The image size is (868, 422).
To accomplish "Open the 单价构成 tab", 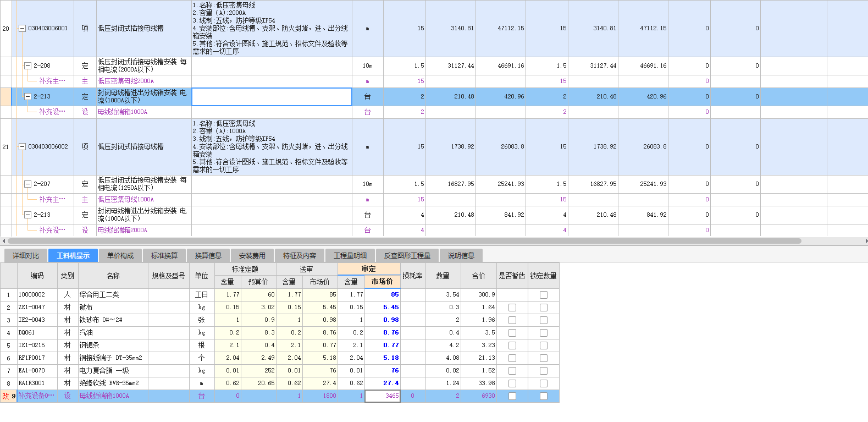I will click(x=120, y=255).
